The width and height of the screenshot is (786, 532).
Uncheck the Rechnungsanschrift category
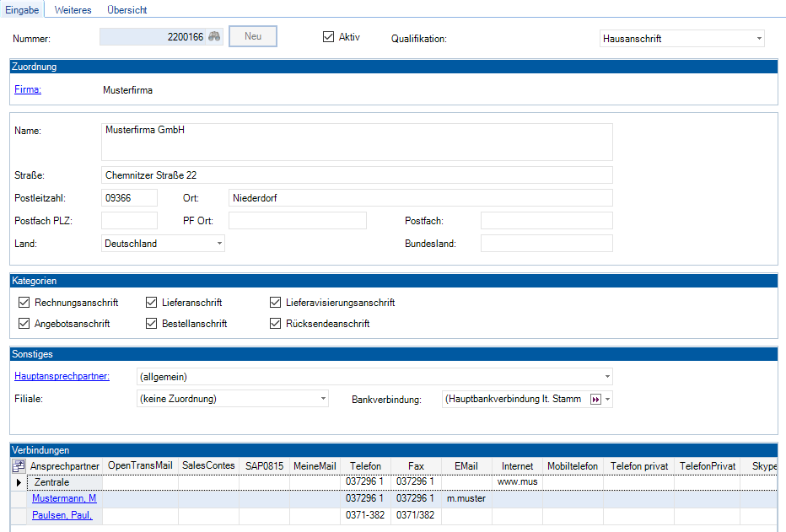[x=24, y=303]
